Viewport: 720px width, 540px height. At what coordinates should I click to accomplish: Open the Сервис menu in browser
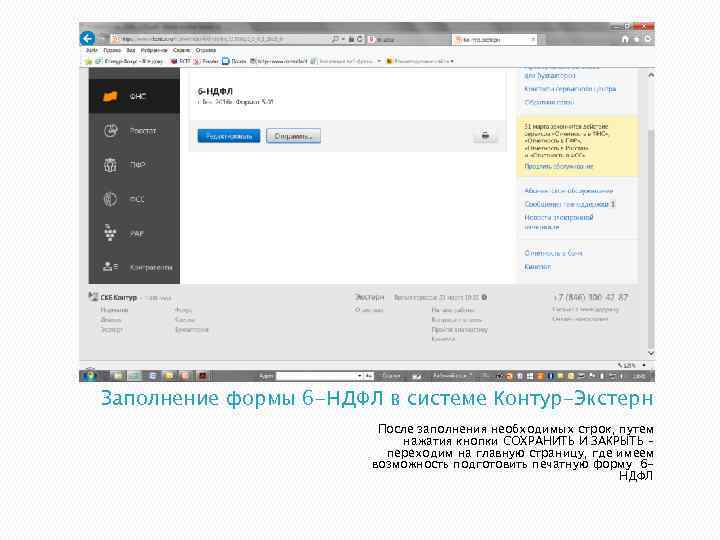pyautogui.click(x=181, y=50)
